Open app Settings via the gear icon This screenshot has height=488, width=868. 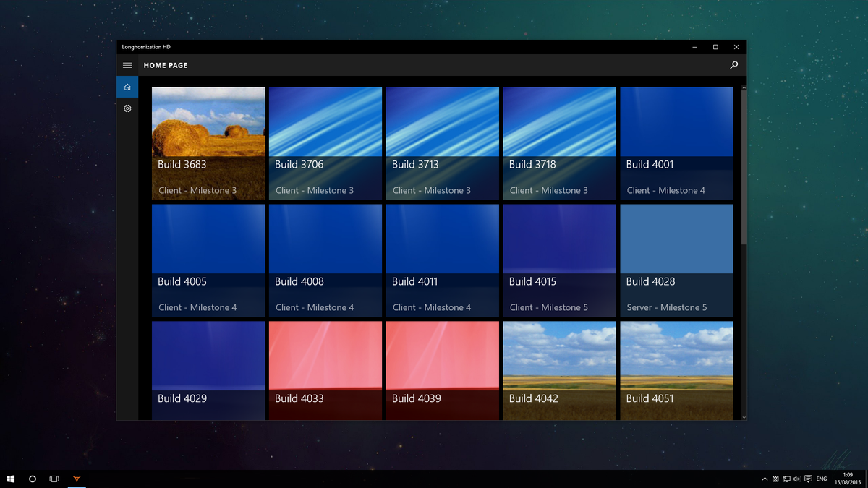(x=127, y=108)
